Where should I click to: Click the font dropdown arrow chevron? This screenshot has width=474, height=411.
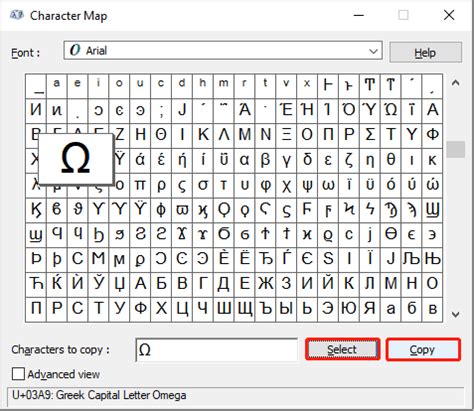(x=373, y=51)
